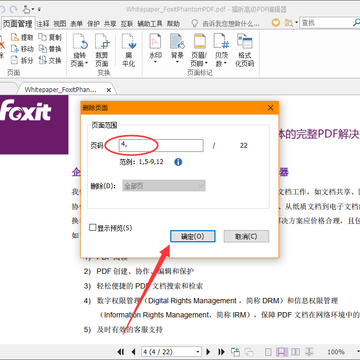Go to next page arrow in status bar

tap(208, 352)
